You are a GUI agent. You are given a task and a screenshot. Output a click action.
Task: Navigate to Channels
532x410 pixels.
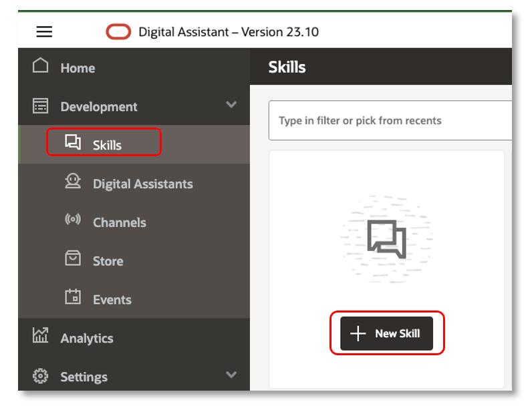tap(134, 222)
